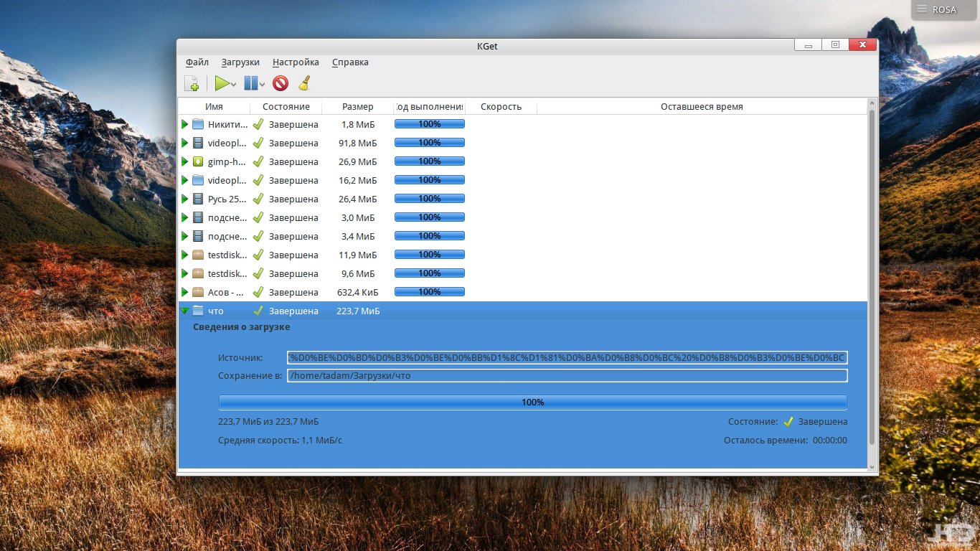Click the ROSA panel button on desktop
980x551 pixels.
[x=937, y=9]
